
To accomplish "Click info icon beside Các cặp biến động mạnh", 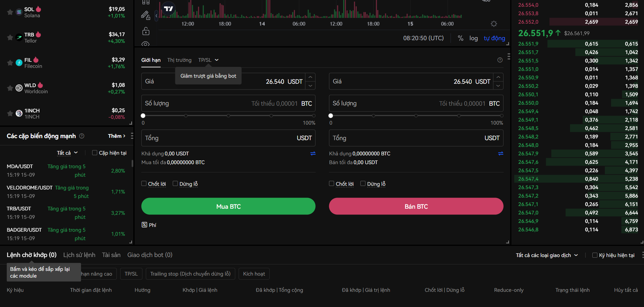I will click(82, 136).
